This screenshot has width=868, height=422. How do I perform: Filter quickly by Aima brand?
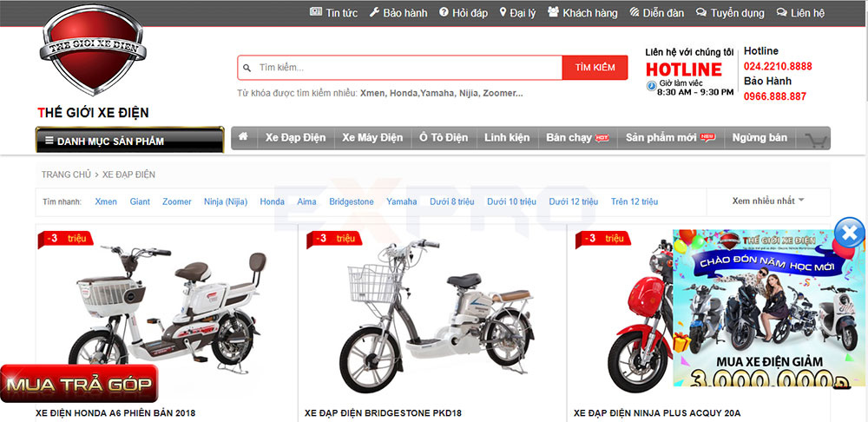306,201
